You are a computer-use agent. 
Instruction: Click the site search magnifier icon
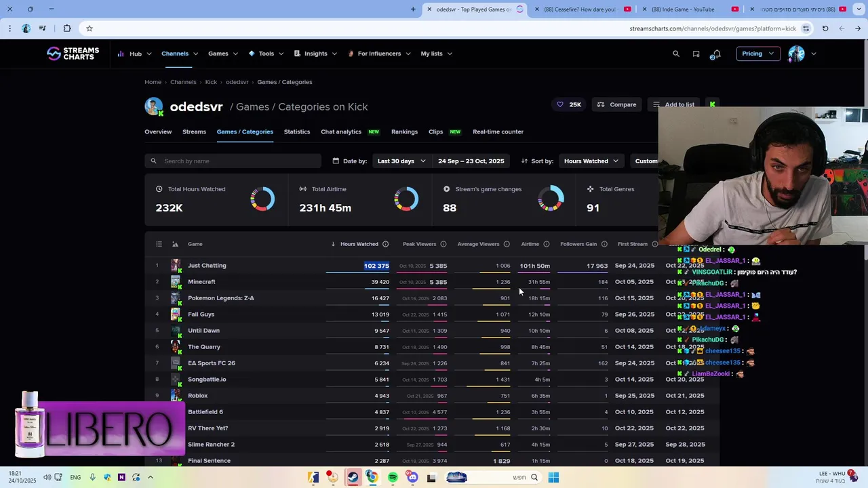tap(676, 54)
